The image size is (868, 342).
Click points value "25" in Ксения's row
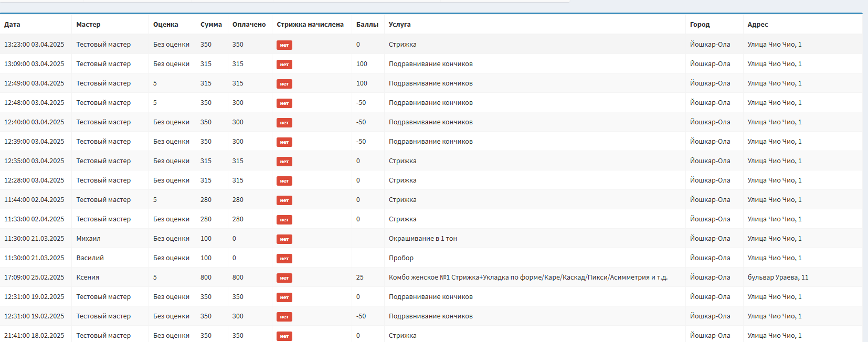pos(360,277)
